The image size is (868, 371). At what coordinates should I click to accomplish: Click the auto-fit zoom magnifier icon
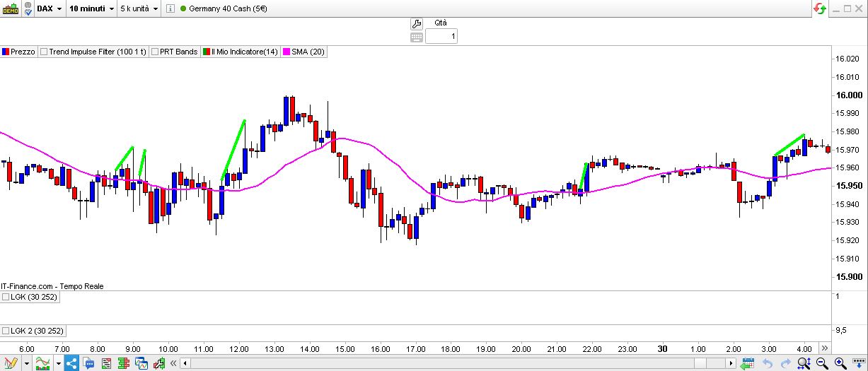point(804,364)
